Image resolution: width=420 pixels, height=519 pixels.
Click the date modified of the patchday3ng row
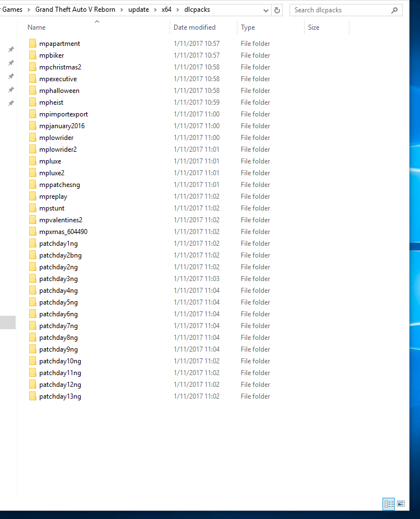coord(197,279)
